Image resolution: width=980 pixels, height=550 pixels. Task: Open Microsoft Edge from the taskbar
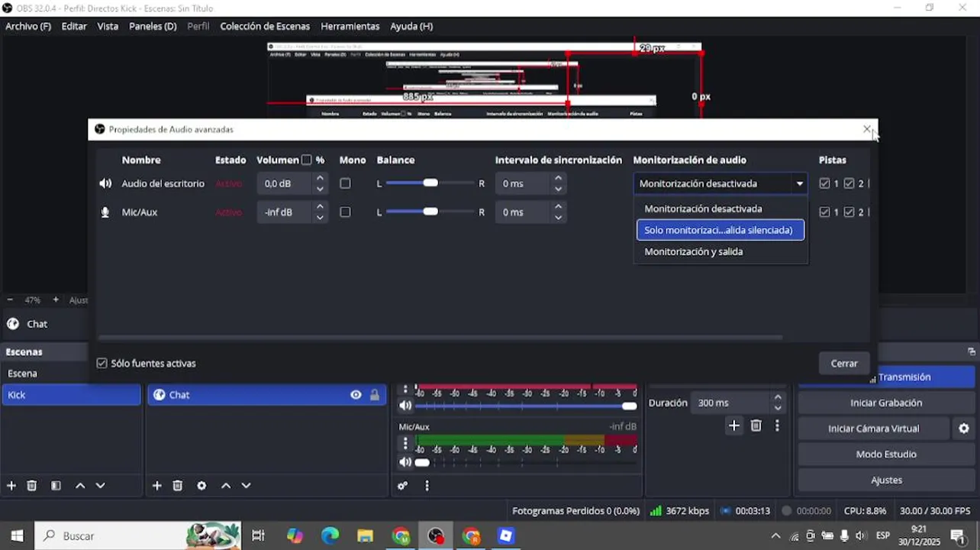click(330, 535)
